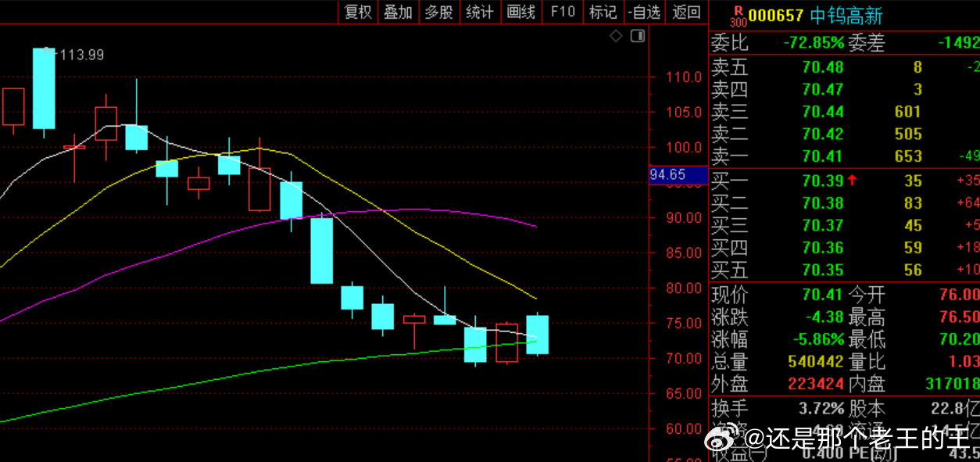Click the 65.00 price axis label
980x462 pixels.
(684, 393)
